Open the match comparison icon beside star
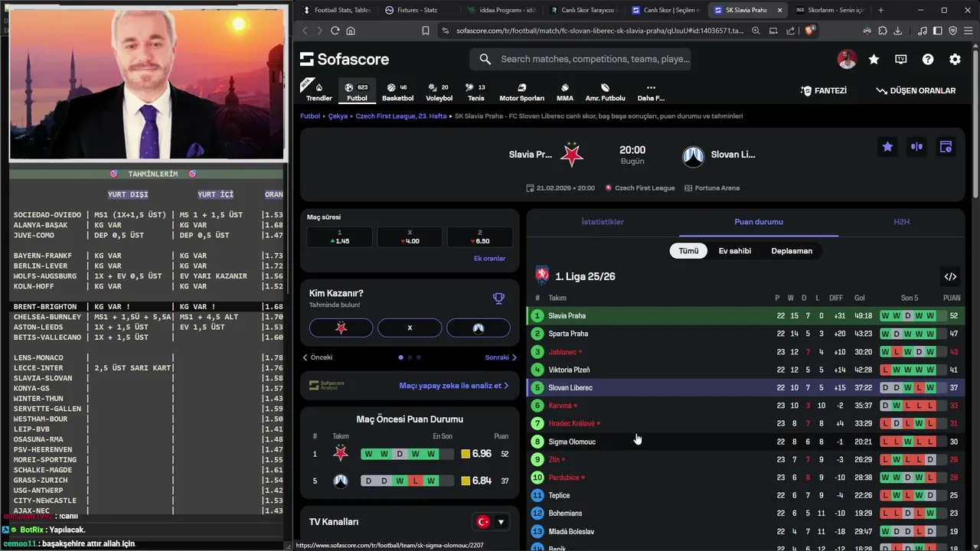 (x=916, y=147)
